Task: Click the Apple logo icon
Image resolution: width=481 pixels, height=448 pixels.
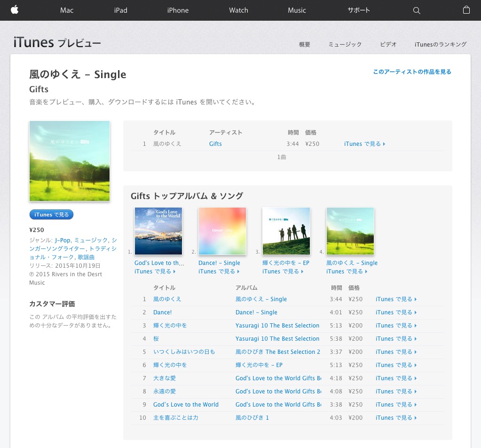Action: point(15,10)
